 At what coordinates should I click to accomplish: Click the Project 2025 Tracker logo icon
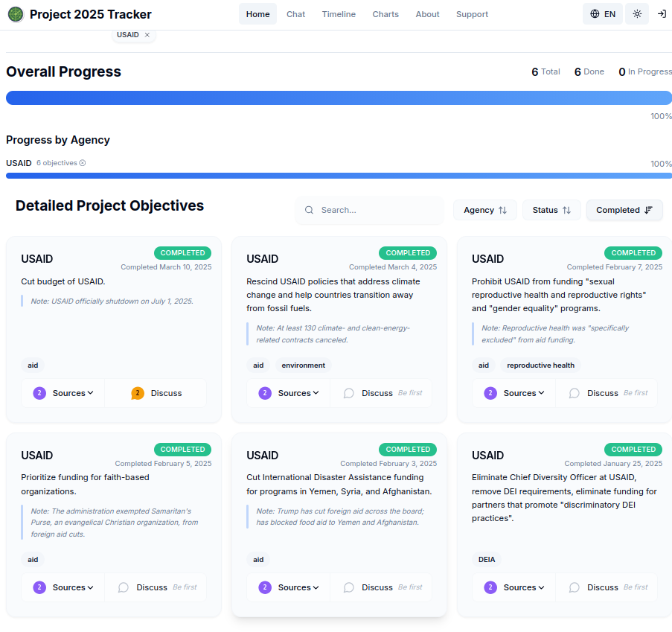point(16,14)
